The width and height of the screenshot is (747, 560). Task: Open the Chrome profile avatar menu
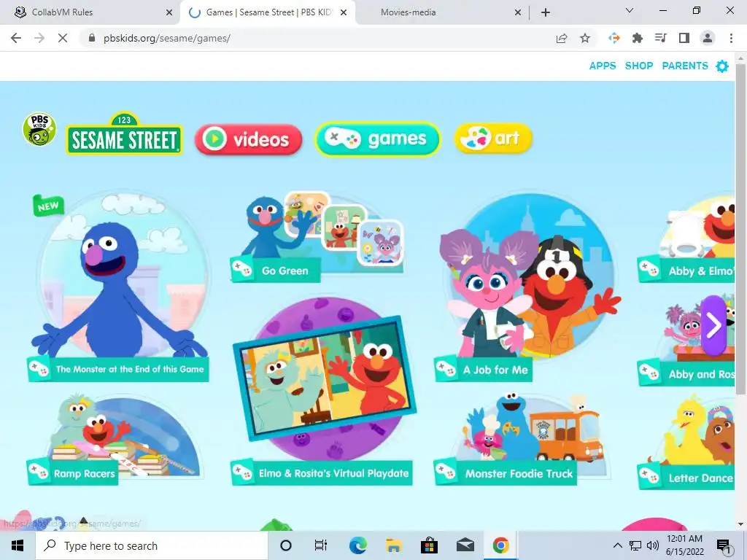(708, 38)
